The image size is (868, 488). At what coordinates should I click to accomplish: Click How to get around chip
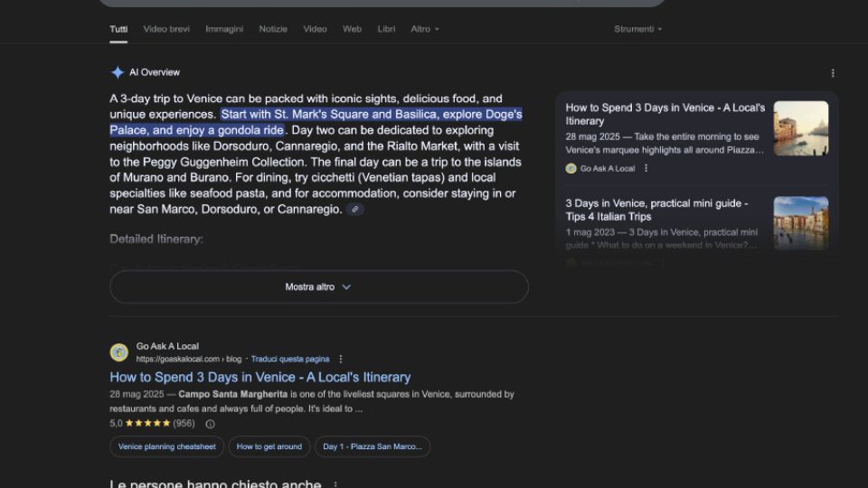[x=269, y=446]
